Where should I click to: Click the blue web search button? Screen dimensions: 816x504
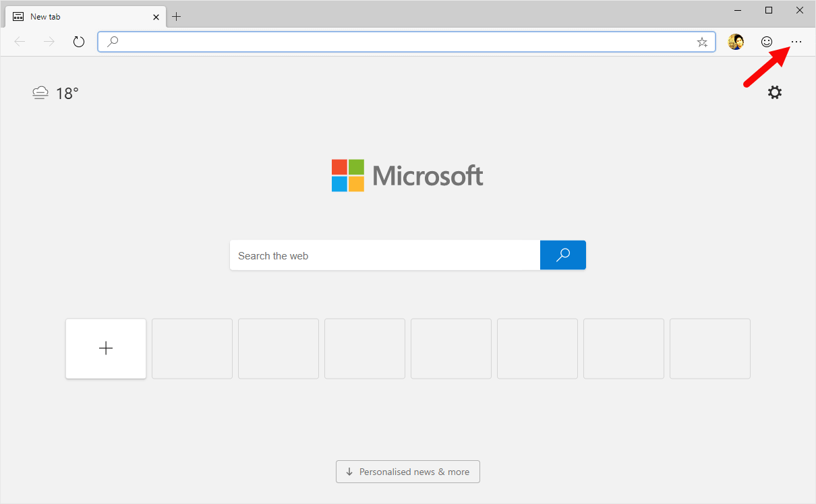click(563, 255)
